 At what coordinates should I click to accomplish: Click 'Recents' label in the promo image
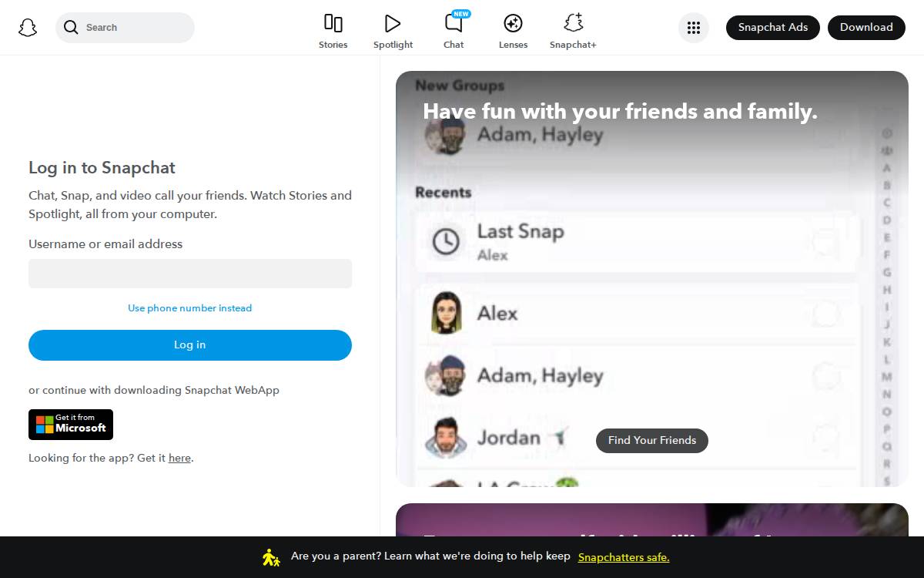click(443, 193)
